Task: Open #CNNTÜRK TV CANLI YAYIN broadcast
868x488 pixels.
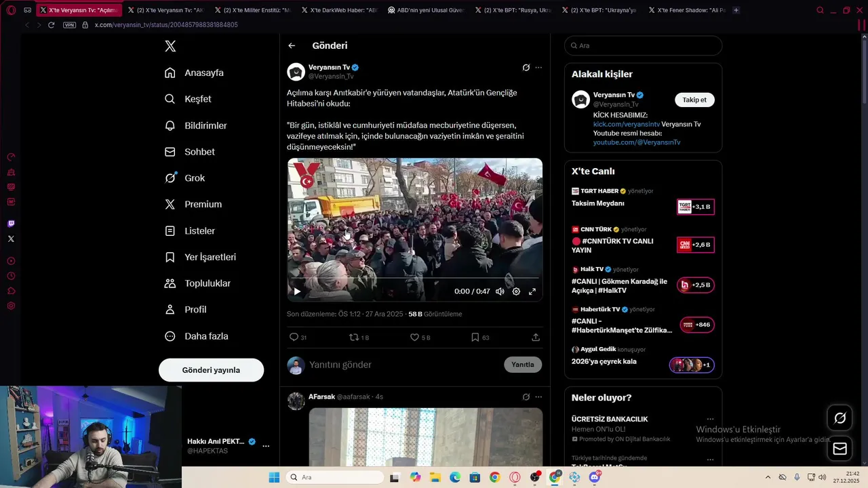Action: [643, 241]
